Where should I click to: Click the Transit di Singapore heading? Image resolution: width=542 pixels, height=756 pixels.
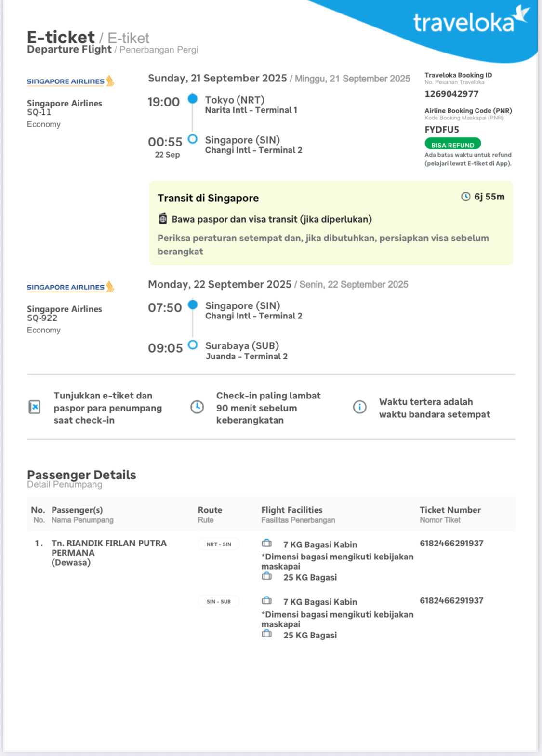208,198
